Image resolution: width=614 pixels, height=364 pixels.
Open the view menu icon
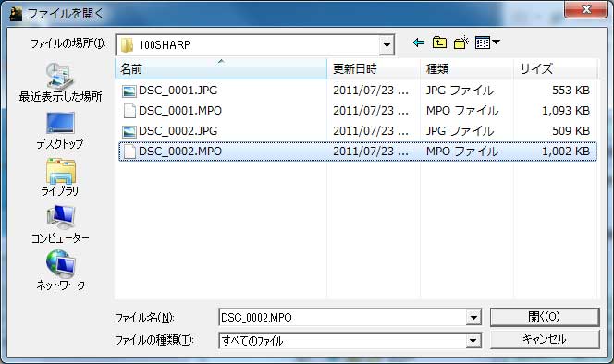point(487,42)
